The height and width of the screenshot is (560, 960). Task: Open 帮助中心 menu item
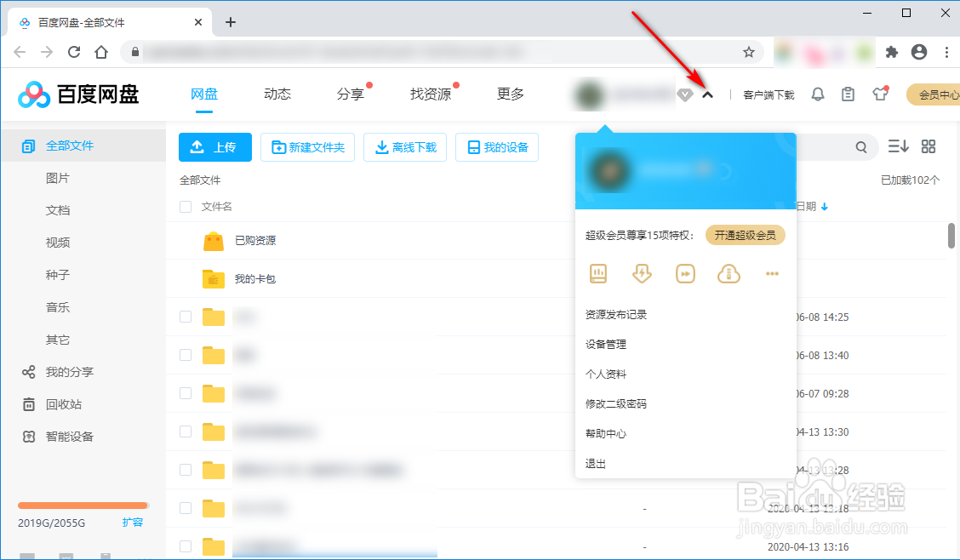point(605,433)
